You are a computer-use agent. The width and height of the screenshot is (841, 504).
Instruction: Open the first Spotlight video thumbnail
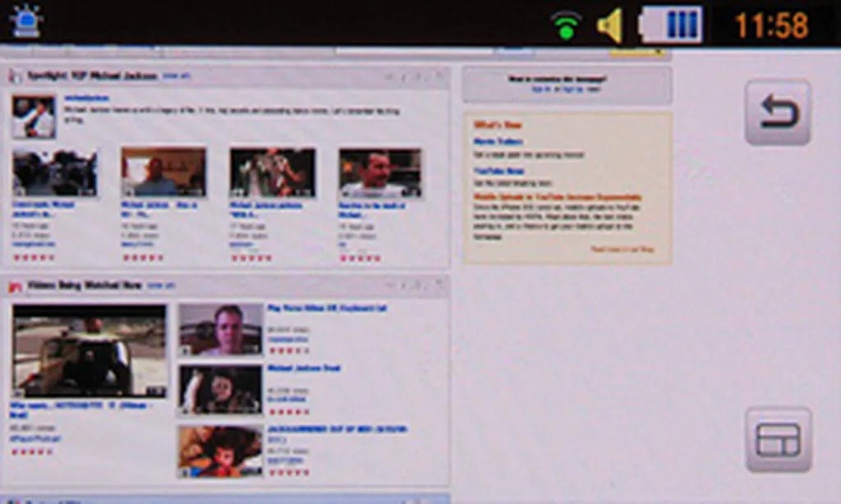[55, 172]
